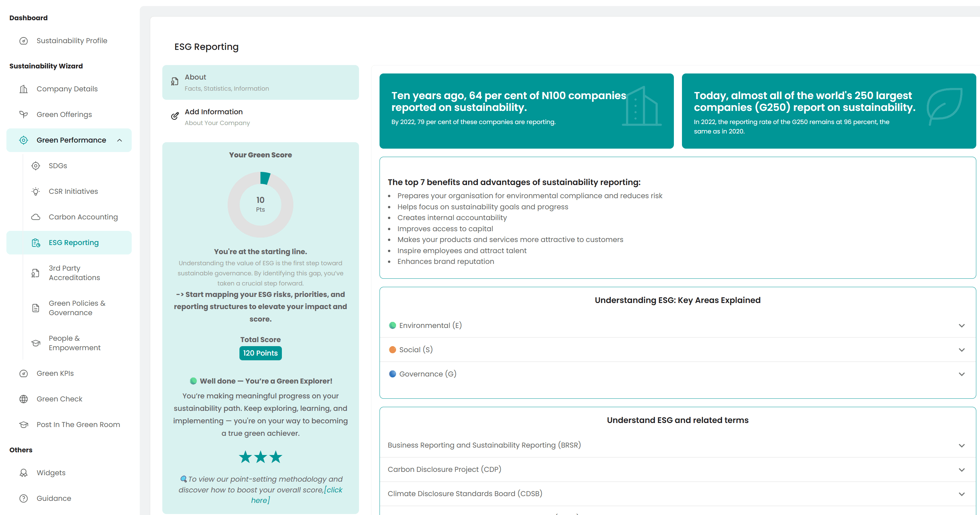Click the 3rd Party Accreditations icon
Screen dimensions: 980x515
point(36,273)
